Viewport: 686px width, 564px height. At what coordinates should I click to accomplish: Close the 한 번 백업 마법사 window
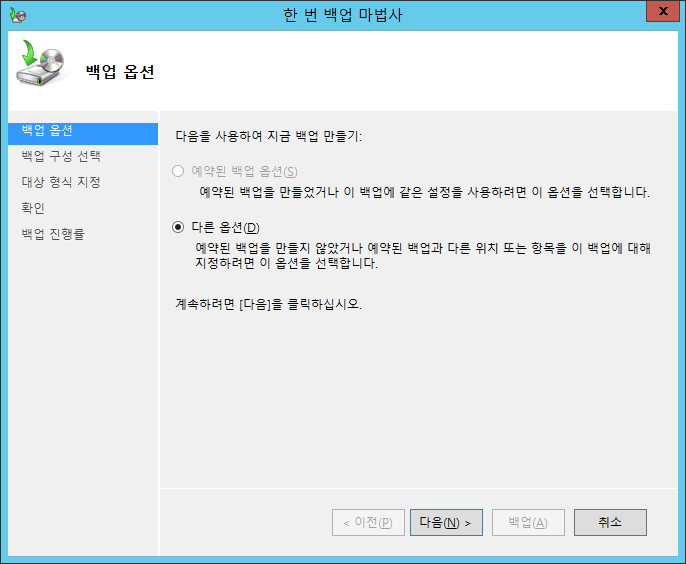[x=663, y=11]
